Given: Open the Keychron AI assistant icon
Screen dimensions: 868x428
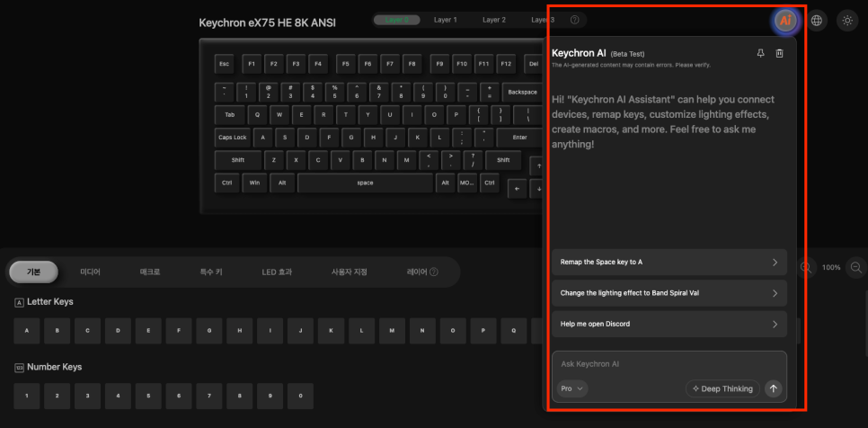Looking at the screenshot, I should (785, 21).
